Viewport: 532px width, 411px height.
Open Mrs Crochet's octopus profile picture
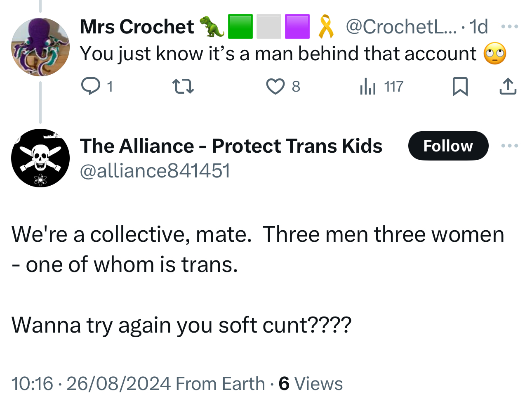[40, 47]
